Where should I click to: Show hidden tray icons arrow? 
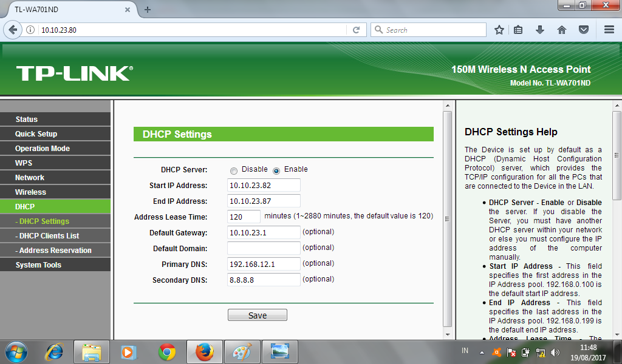point(482,352)
